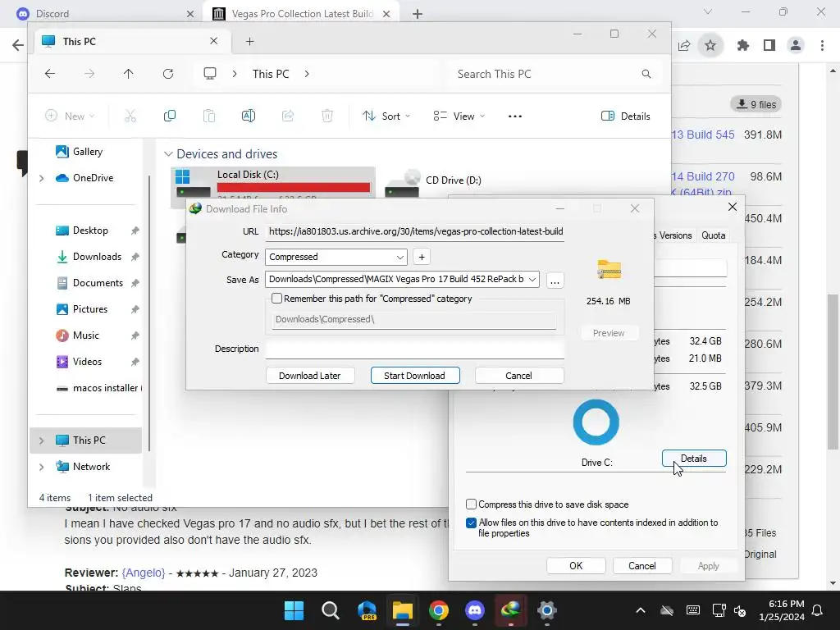Open Downloads in Explorer sidebar
The image size is (840, 630).
(x=97, y=257)
